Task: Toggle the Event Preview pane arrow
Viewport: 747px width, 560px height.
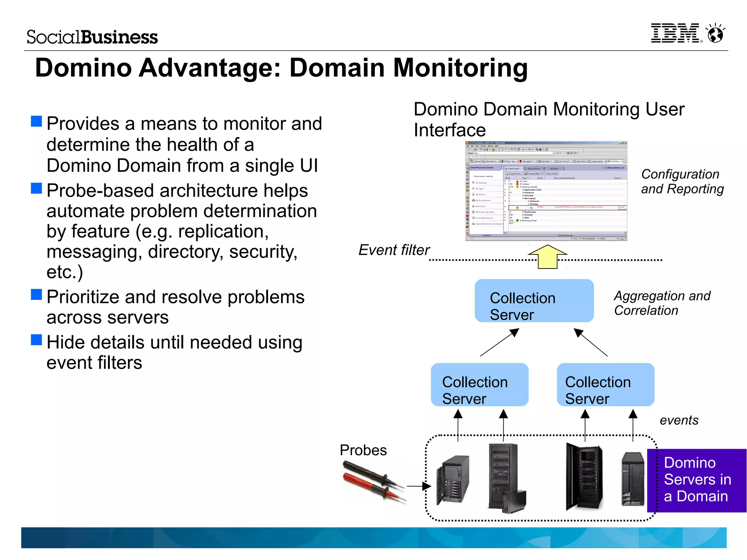Action: click(572, 235)
